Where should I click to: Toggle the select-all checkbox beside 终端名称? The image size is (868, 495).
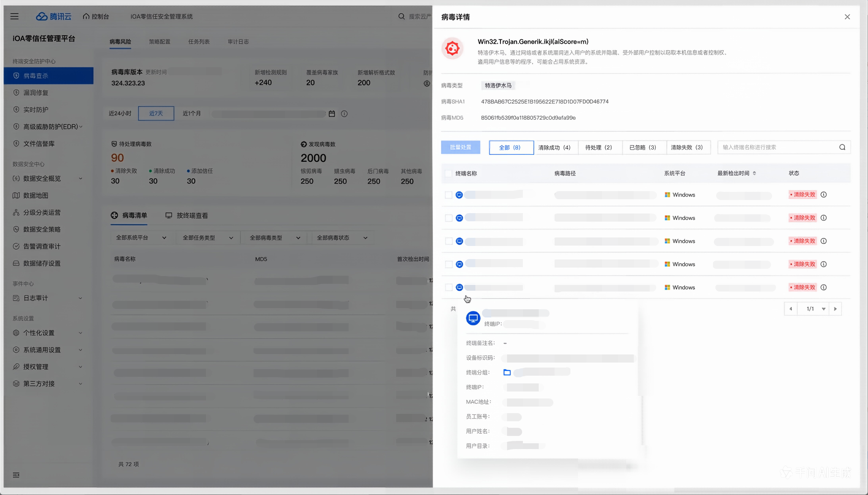[448, 173]
